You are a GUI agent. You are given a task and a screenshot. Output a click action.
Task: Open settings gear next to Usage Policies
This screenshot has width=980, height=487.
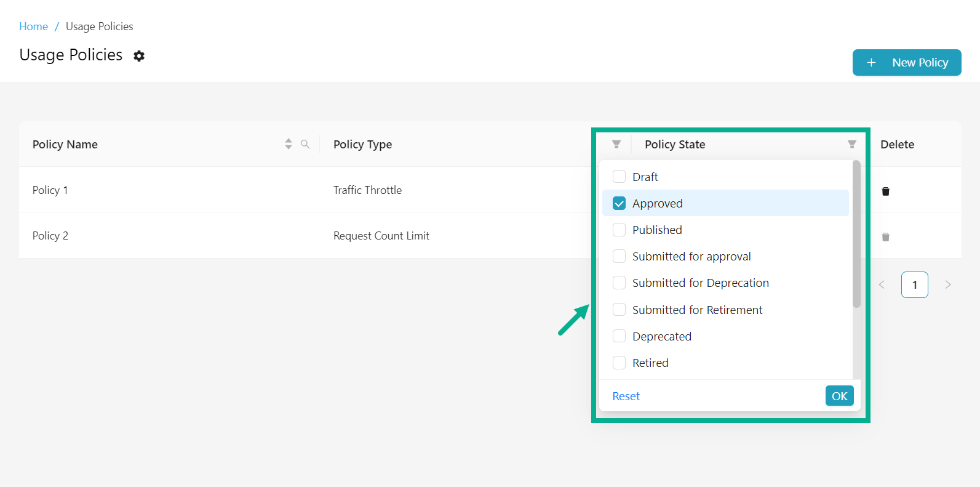click(139, 56)
